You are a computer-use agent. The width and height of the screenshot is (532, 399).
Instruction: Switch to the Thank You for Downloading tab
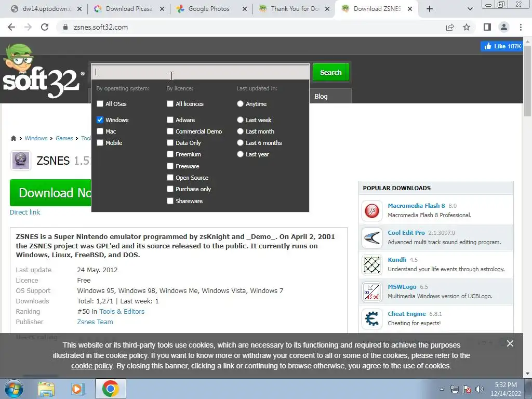tap(295, 9)
